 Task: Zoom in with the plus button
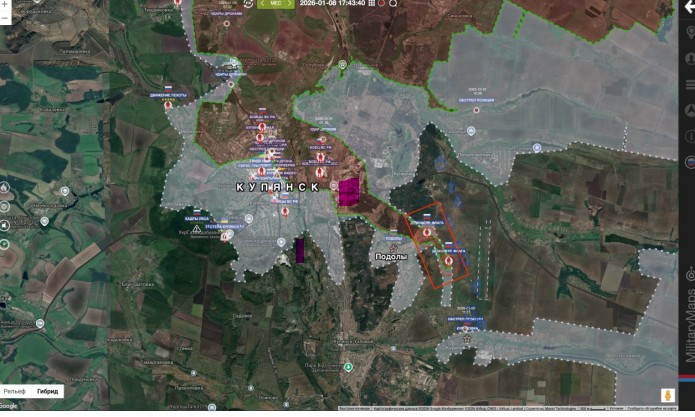(5, 3)
